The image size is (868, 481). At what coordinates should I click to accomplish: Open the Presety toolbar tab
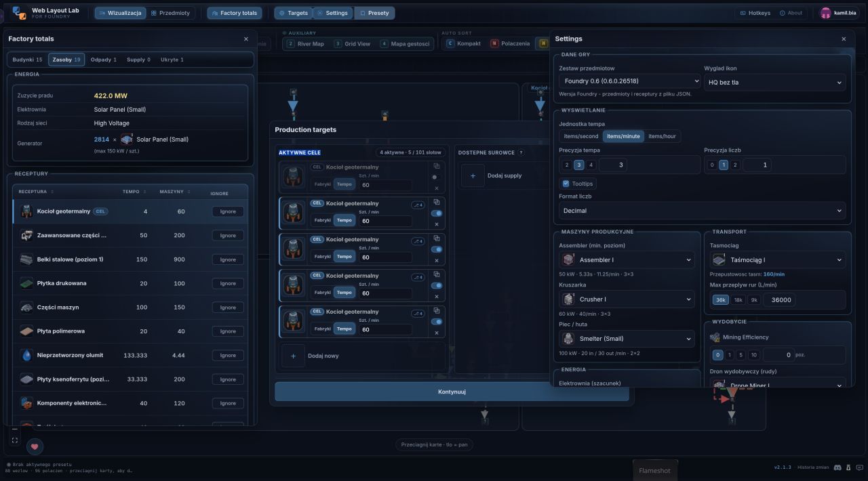(x=374, y=13)
